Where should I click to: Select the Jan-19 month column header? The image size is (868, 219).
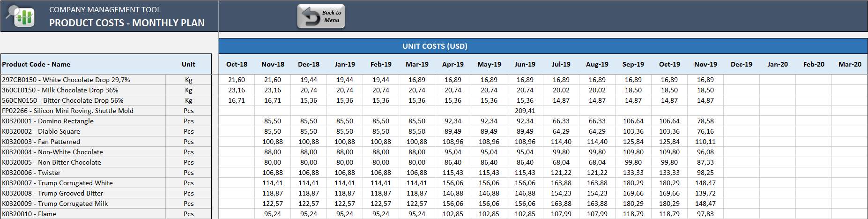click(x=345, y=64)
